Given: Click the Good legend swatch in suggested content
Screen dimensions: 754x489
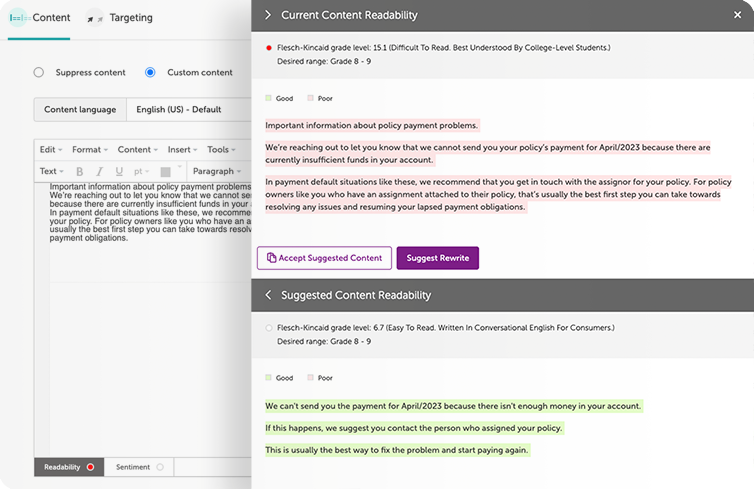Looking at the screenshot, I should 268,377.
